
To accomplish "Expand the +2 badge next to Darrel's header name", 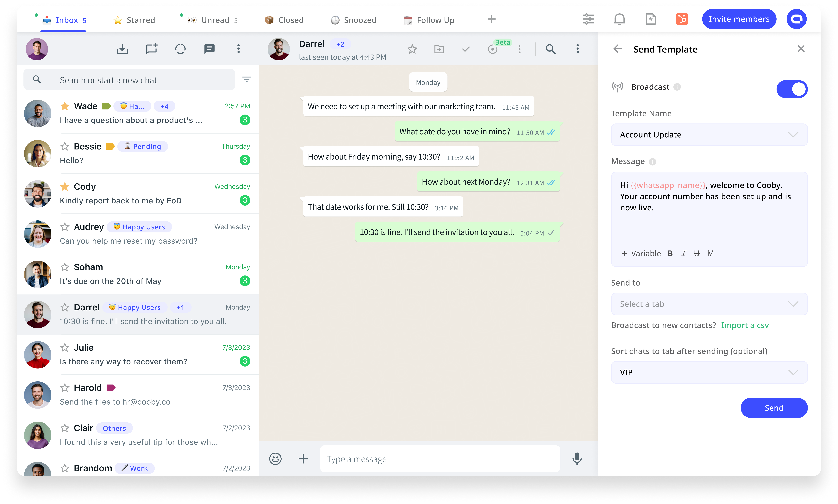I will (340, 44).
